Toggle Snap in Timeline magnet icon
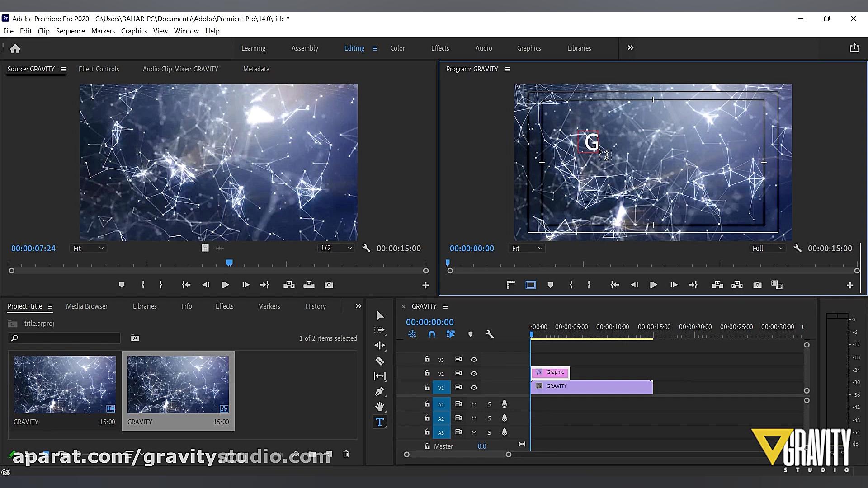 pos(432,334)
